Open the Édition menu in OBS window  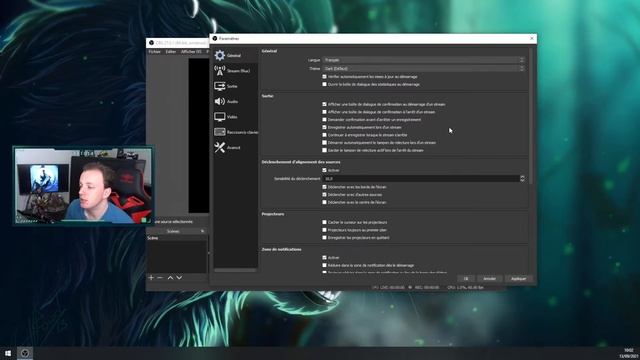(x=171, y=52)
